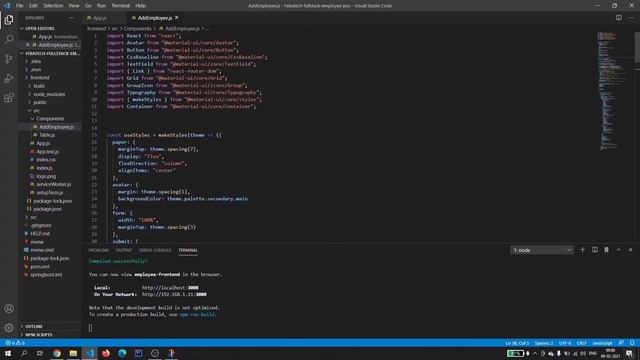Viewport: 640px width, 360px height.
Task: Collapse the project root folder section
Action: tap(50, 53)
